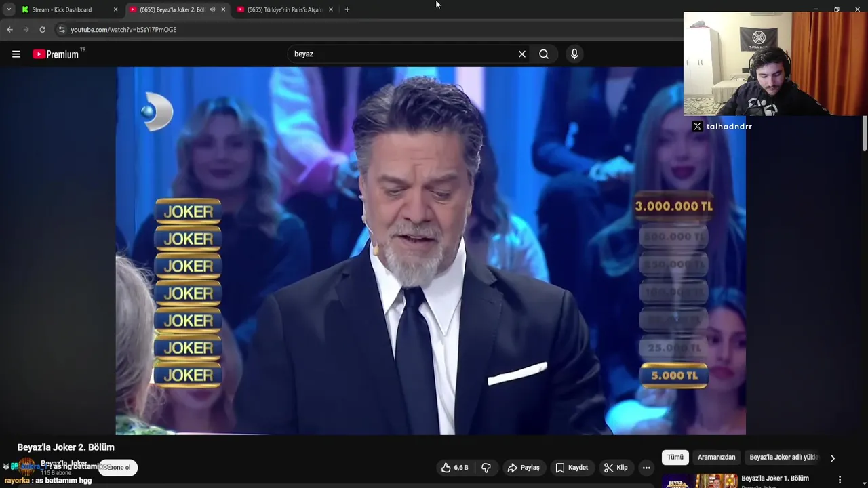This screenshot has width=868, height=488.
Task: Open more actions three-dot menu
Action: tap(646, 468)
